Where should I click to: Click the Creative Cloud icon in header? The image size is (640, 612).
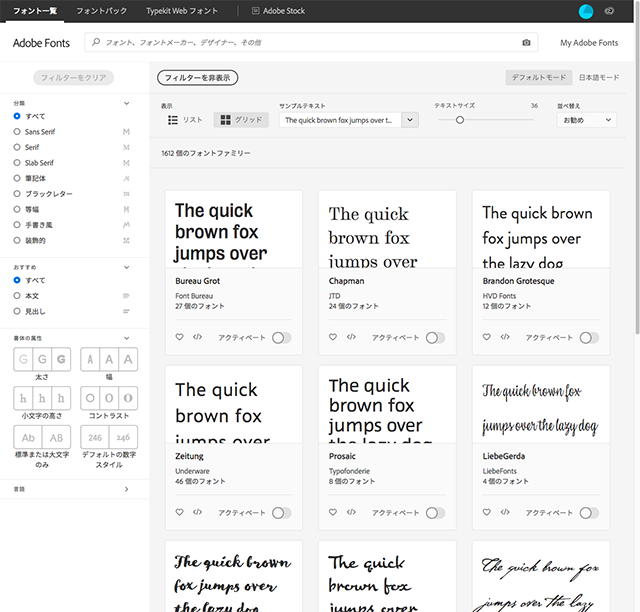tap(609, 11)
